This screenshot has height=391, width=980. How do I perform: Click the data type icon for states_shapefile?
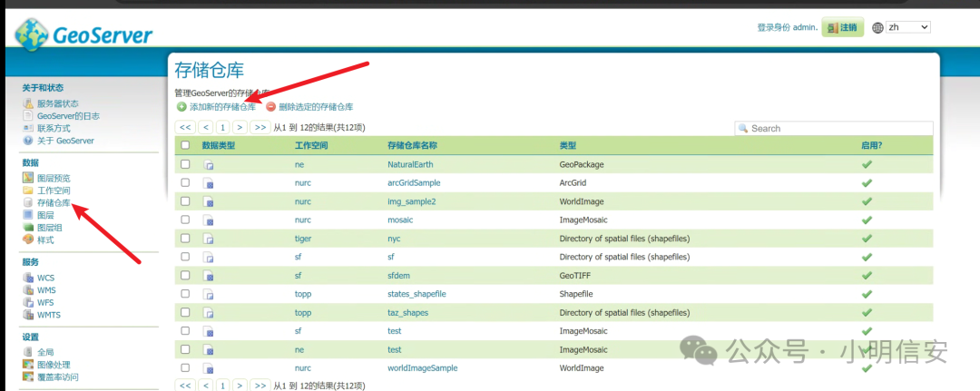pos(210,294)
